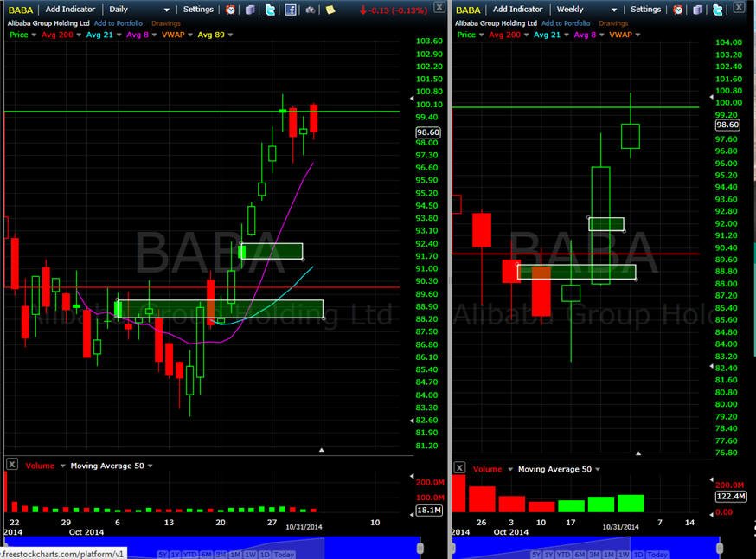The height and width of the screenshot is (559, 756).
Task: Click the white triangle marker on Daily time axis
Action: coord(322,450)
